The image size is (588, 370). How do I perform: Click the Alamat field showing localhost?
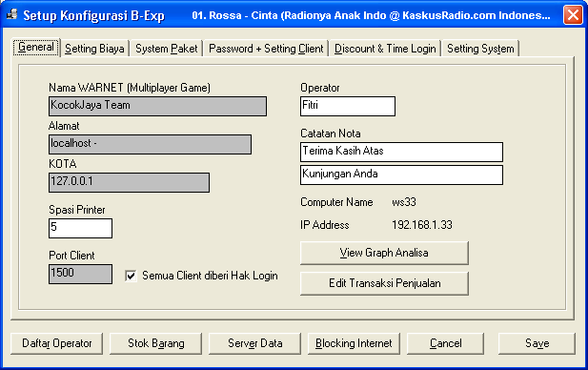coord(150,145)
